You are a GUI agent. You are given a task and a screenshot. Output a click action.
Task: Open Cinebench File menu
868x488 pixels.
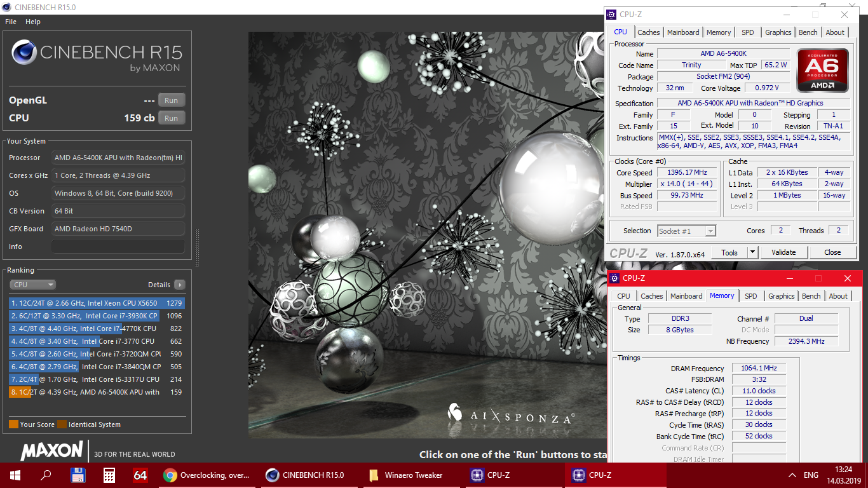pyautogui.click(x=11, y=22)
